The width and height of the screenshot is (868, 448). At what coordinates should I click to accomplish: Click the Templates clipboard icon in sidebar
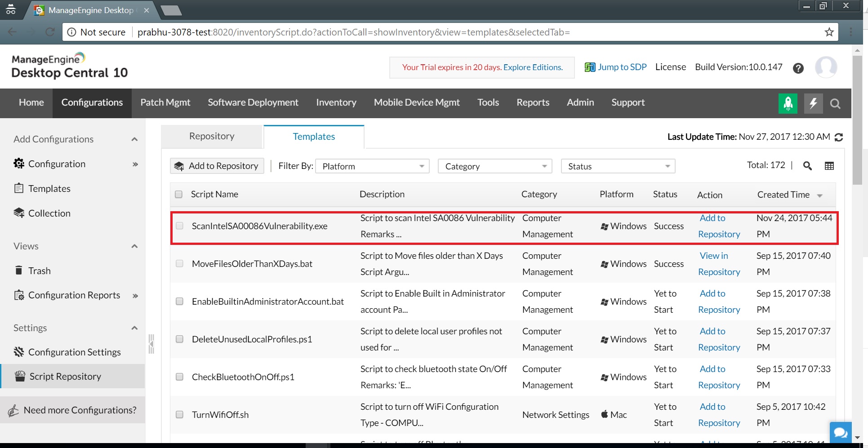click(x=19, y=188)
